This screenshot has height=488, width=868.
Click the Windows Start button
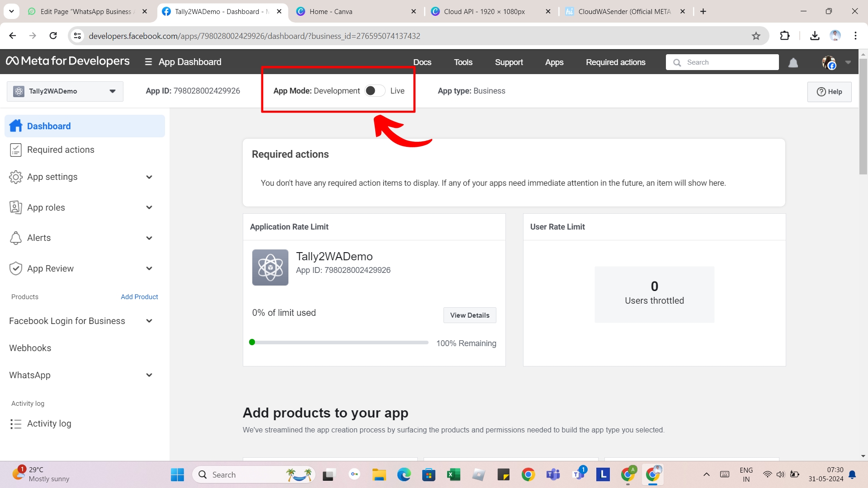(x=177, y=474)
